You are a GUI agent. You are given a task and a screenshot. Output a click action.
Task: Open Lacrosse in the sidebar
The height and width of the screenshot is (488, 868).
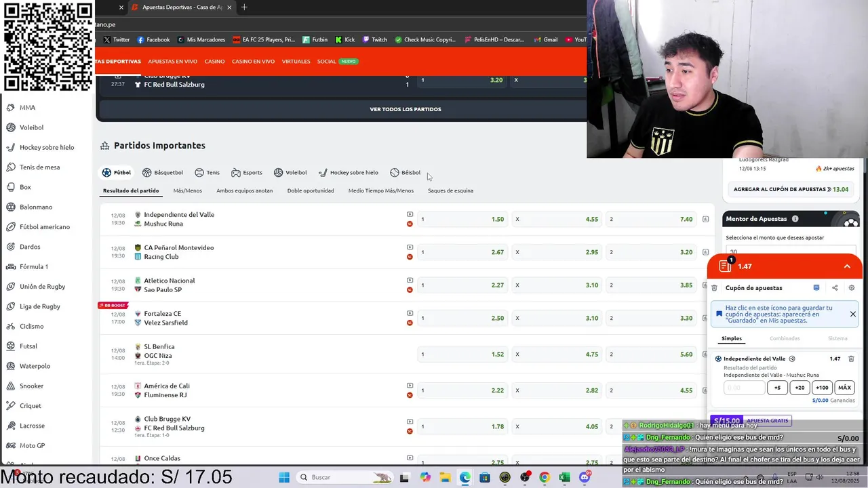click(32, 426)
